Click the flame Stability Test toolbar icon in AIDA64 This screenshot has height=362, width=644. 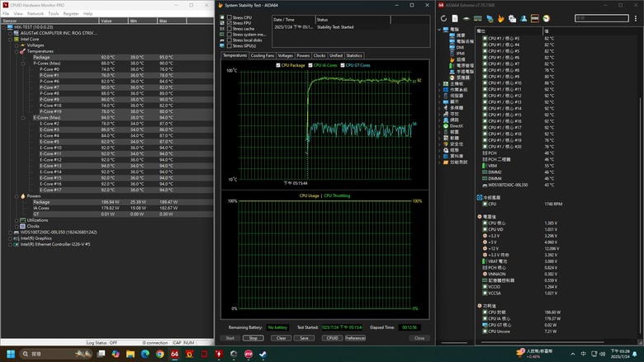click(500, 18)
